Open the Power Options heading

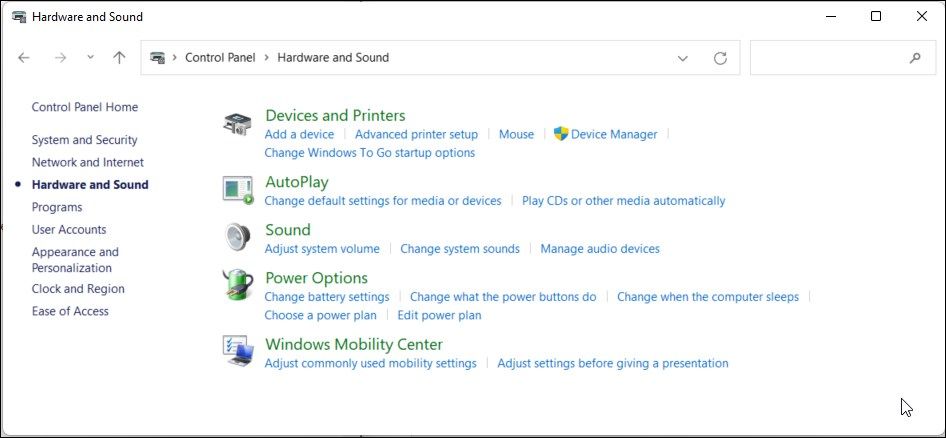[x=317, y=278]
